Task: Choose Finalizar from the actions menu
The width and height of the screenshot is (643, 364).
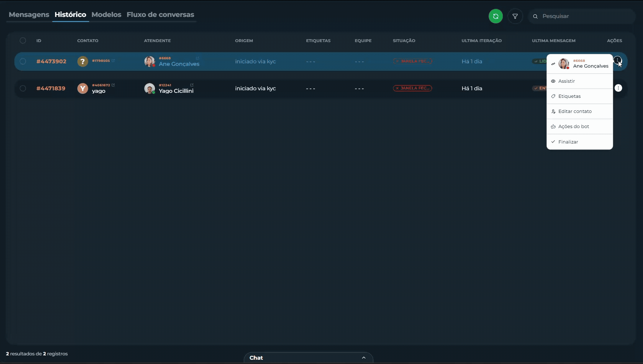Action: click(x=580, y=142)
